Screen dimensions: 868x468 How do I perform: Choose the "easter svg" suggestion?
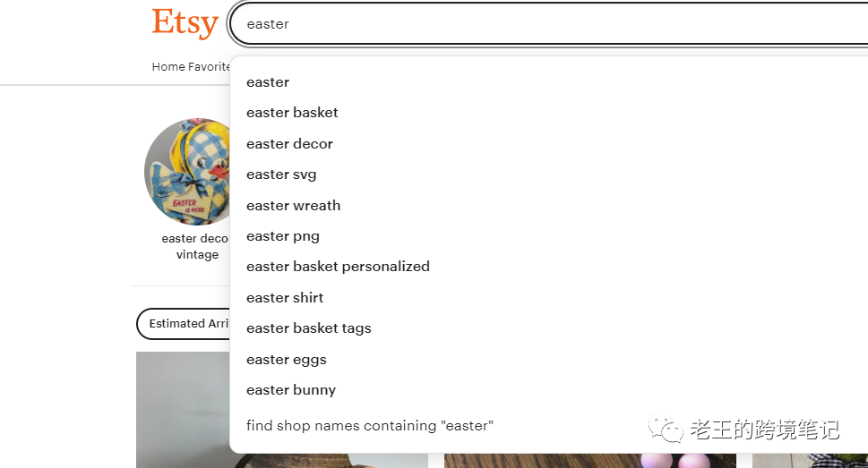(x=281, y=174)
